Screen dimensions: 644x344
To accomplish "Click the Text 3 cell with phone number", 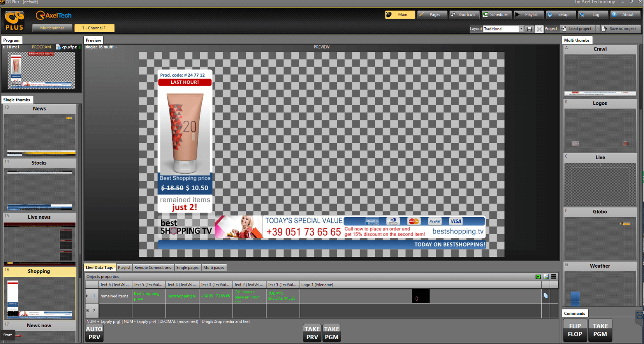I will click(216, 296).
